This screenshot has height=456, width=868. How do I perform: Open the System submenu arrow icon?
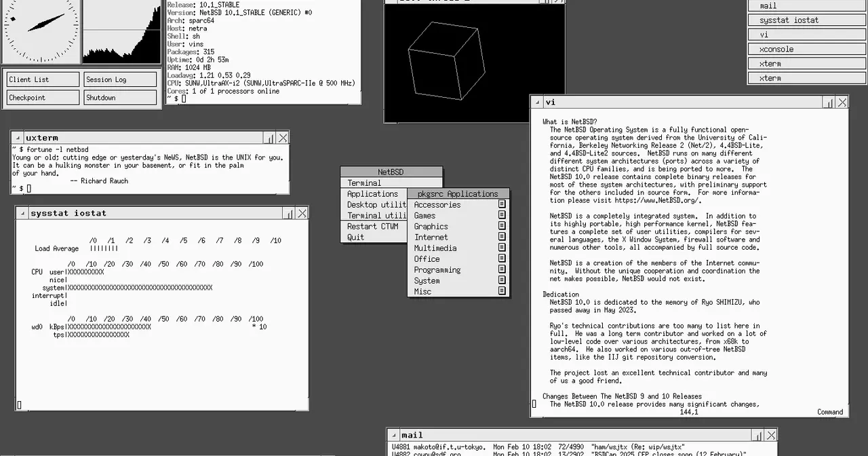(x=502, y=280)
